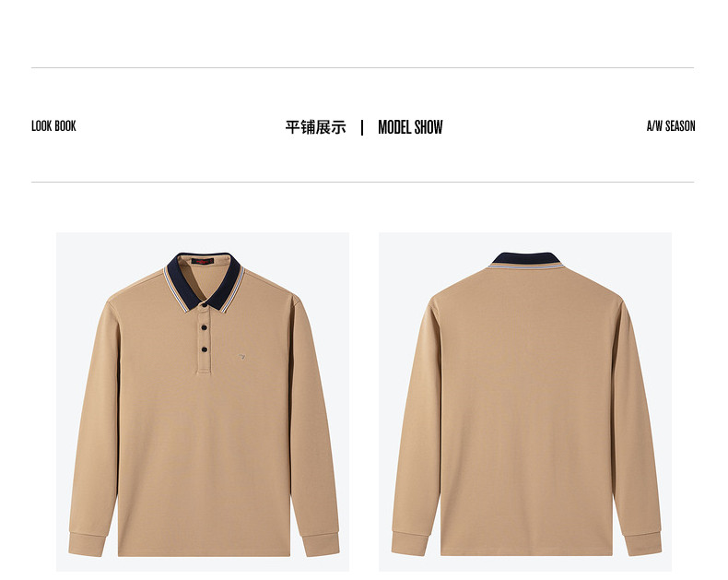728x580 pixels.
Task: Click the vertical divider beside MODEL SHOW
Action: click(x=362, y=127)
